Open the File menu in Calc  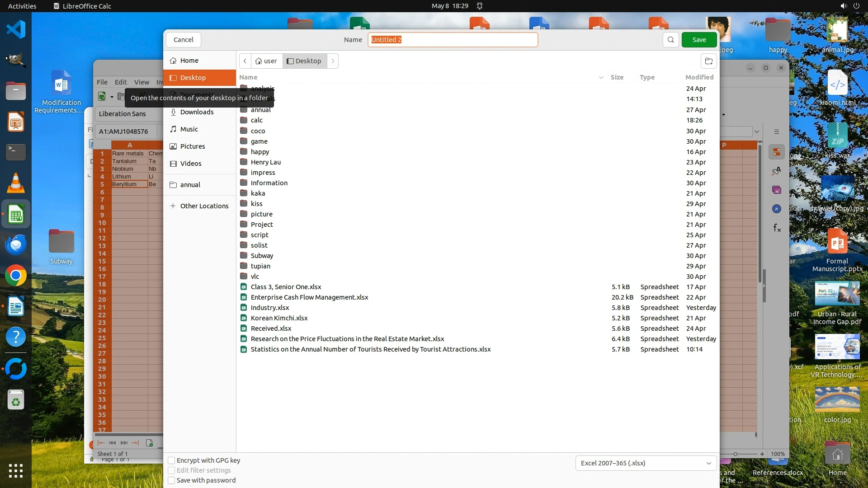[x=102, y=82]
